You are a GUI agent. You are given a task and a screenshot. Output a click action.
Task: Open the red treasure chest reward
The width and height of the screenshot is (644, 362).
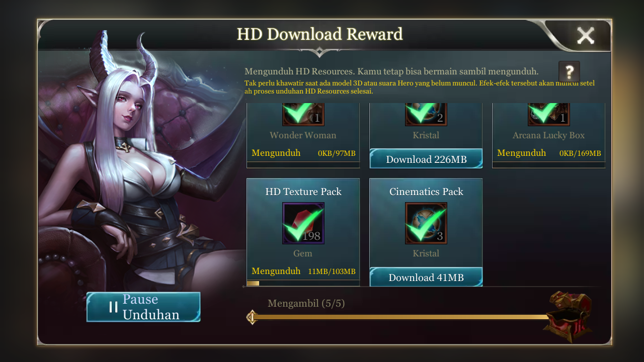tap(568, 317)
